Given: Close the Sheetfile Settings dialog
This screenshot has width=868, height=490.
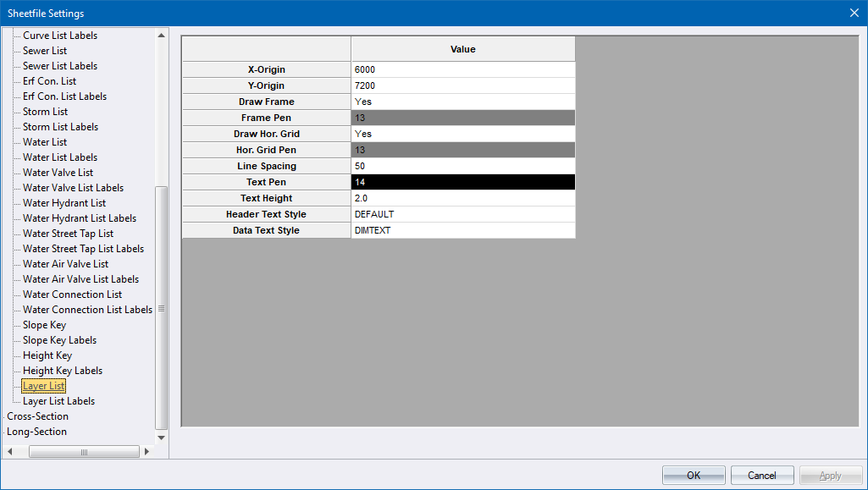Looking at the screenshot, I should [854, 13].
